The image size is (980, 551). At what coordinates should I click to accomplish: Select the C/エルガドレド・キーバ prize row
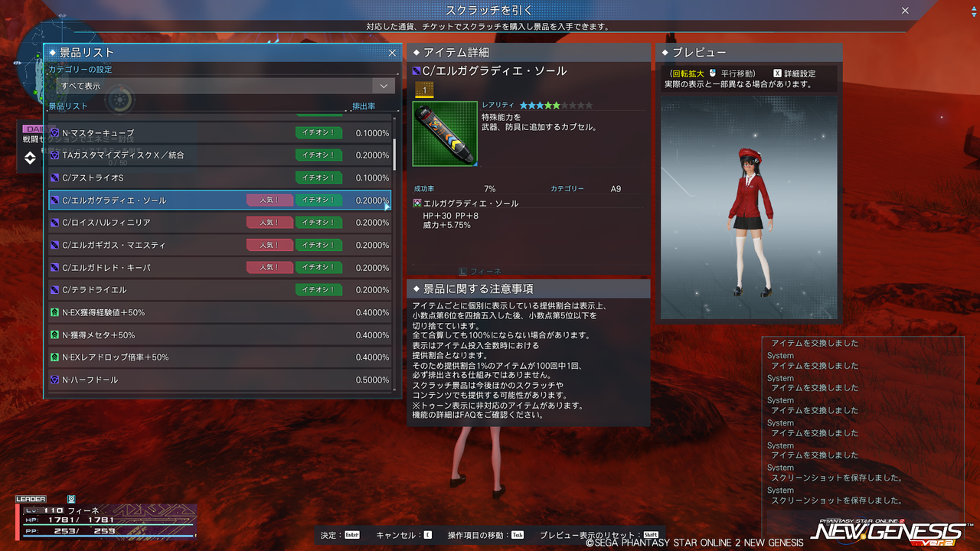coord(220,268)
